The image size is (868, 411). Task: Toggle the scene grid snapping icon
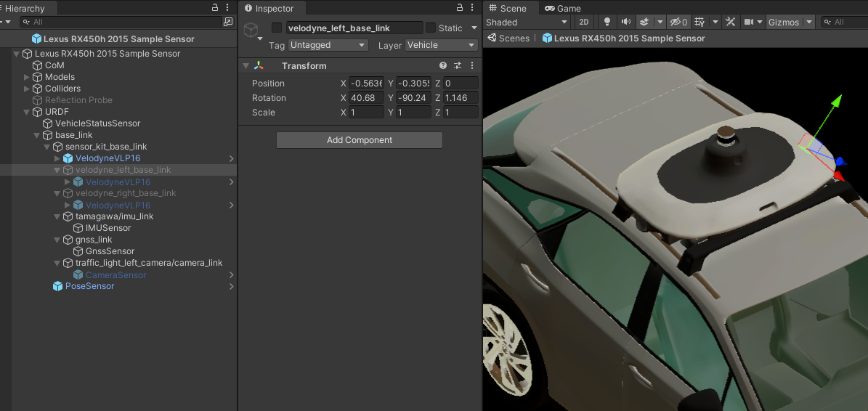click(699, 23)
